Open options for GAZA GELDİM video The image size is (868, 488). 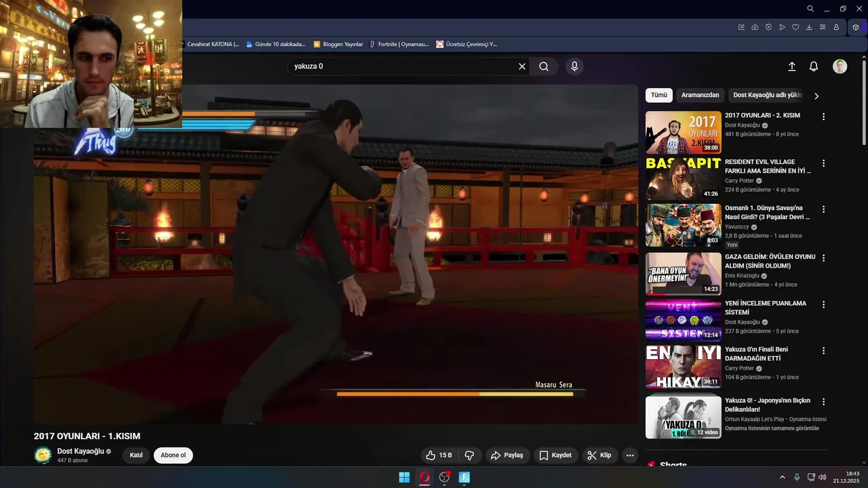pyautogui.click(x=824, y=258)
